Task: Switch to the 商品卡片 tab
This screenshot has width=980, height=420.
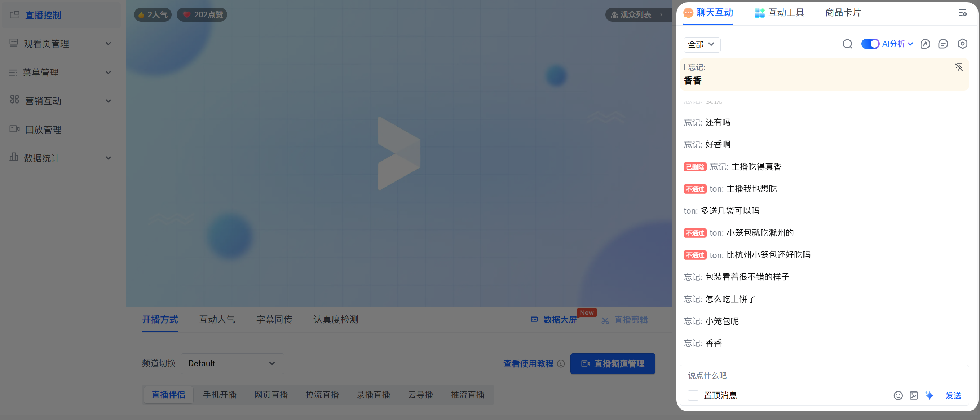Action: click(843, 13)
